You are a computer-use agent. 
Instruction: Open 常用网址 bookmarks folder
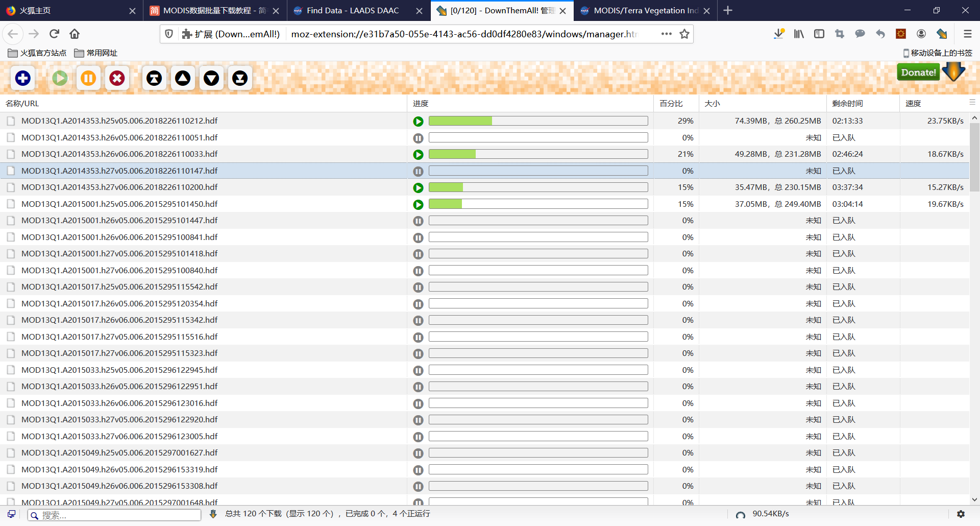pyautogui.click(x=96, y=53)
